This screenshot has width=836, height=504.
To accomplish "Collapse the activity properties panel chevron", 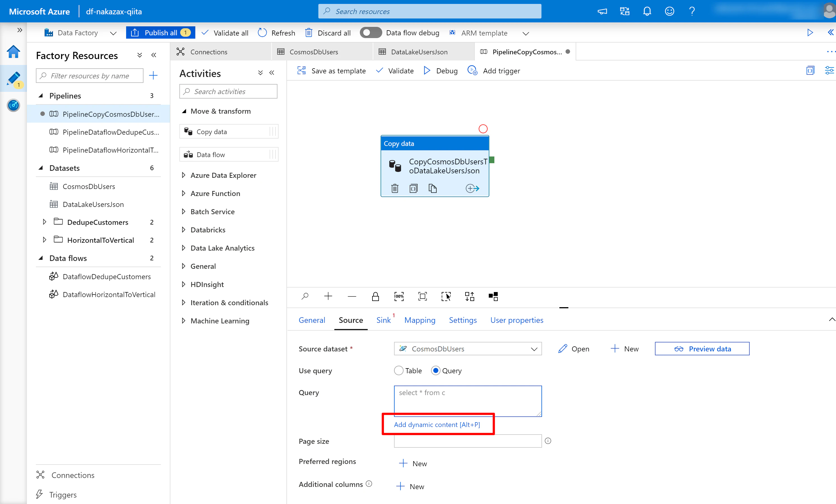I will click(x=832, y=319).
